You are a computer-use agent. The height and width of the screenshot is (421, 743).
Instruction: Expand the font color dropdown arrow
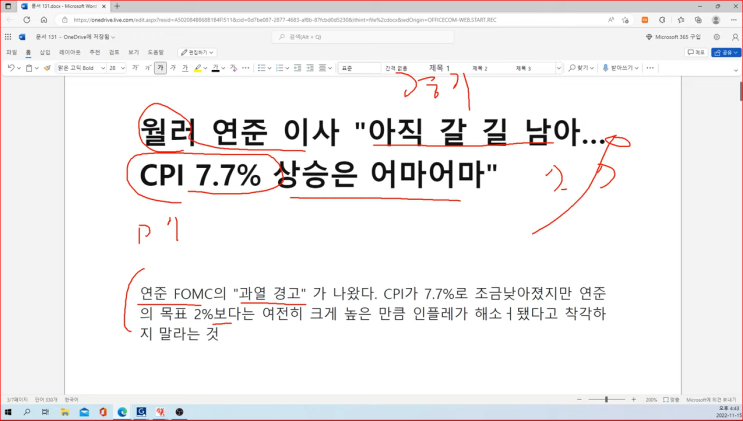(x=223, y=68)
